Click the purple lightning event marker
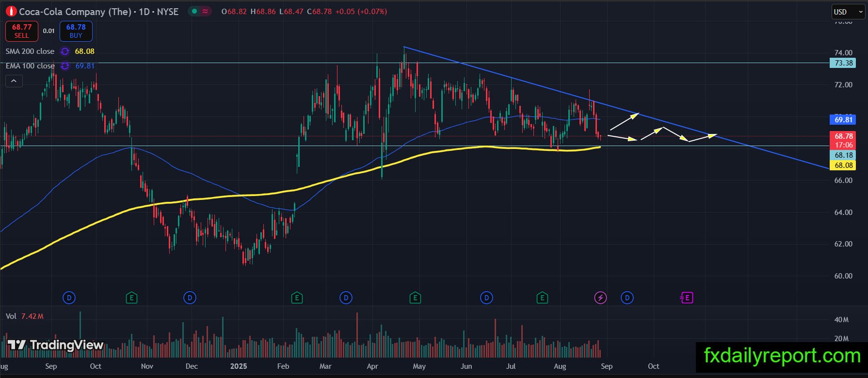The width and height of the screenshot is (868, 378). click(x=601, y=297)
